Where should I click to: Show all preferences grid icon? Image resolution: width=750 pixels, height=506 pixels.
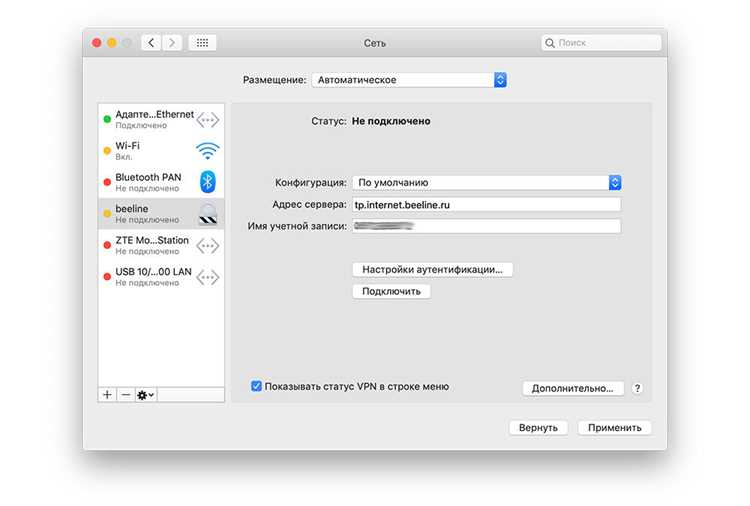[x=202, y=43]
